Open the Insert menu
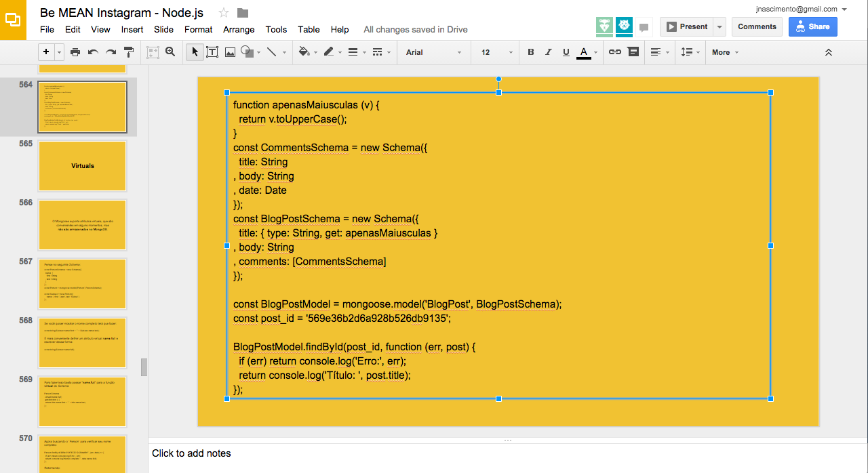The width and height of the screenshot is (868, 473). [x=132, y=29]
